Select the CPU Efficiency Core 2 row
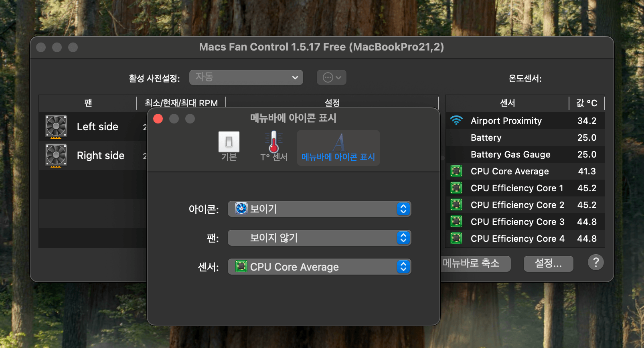This screenshot has height=348, width=644. (x=525, y=205)
